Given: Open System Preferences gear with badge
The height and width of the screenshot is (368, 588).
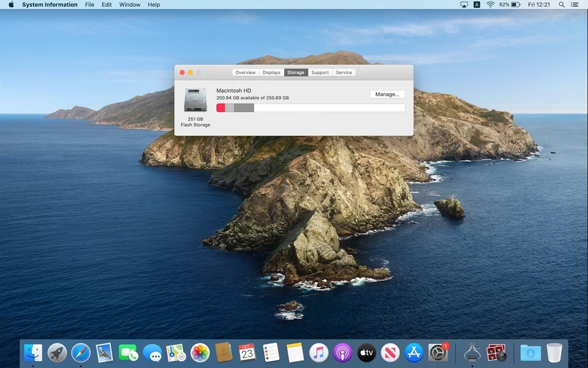Looking at the screenshot, I should click(438, 353).
